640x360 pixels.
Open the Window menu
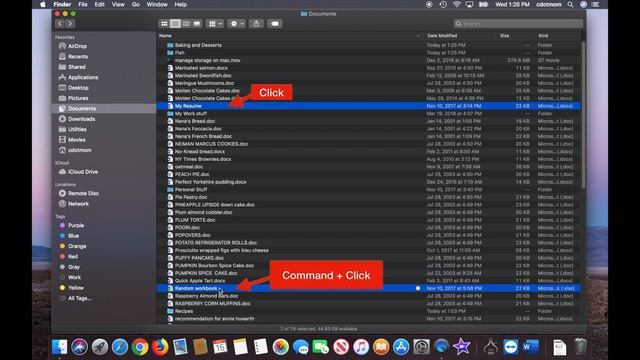click(157, 4)
